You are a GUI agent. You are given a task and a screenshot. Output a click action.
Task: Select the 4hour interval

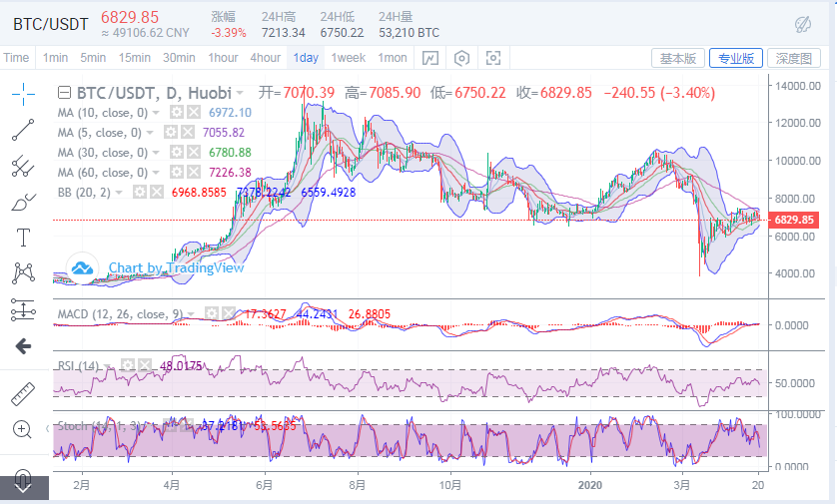click(x=266, y=58)
